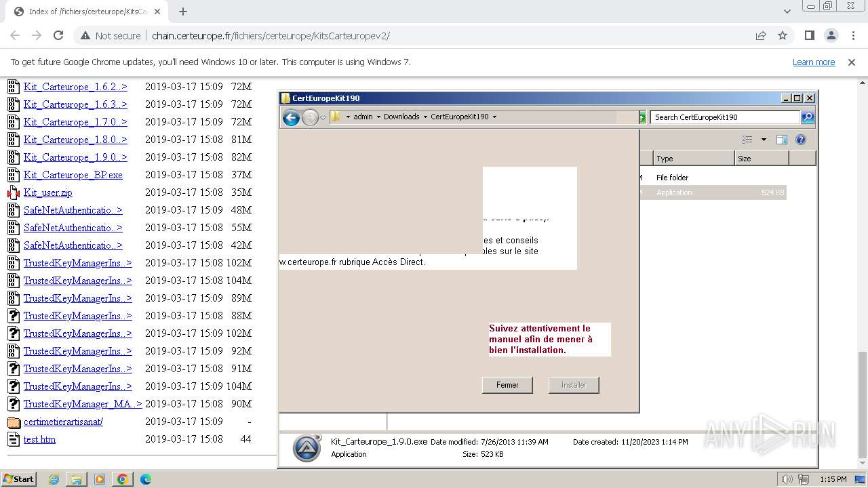Click in Search CertEuropeKit190 field
Viewport: 868px width, 488px height.
[x=724, y=117]
